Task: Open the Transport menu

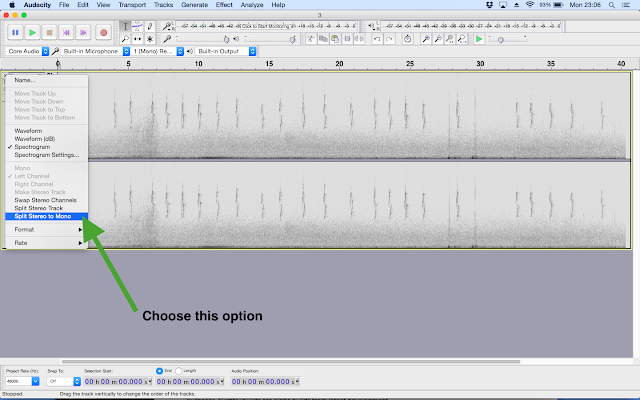Action: [132, 5]
